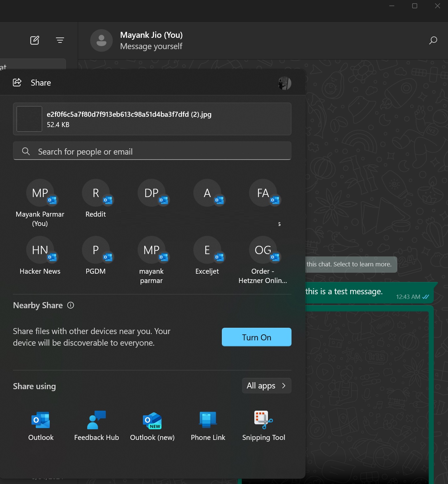This screenshot has width=448, height=484.
Task: Share to Mayank Parmar (You) contact
Action: pos(40,203)
